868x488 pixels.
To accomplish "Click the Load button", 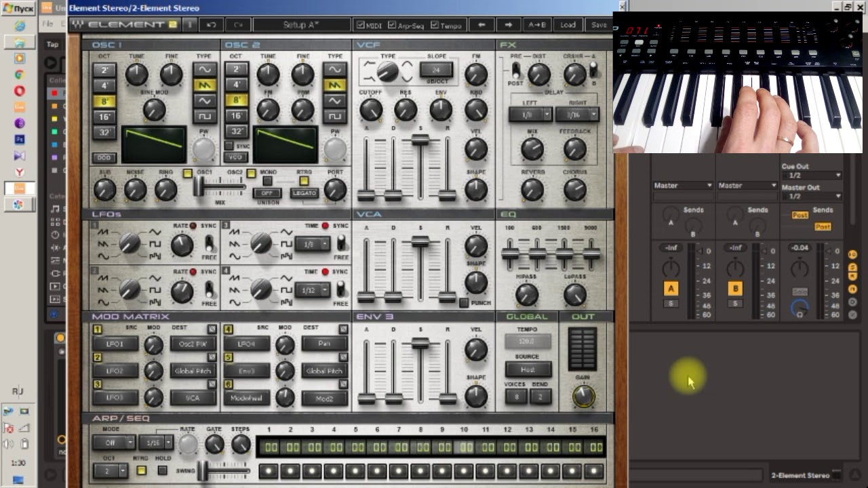I will tap(568, 24).
